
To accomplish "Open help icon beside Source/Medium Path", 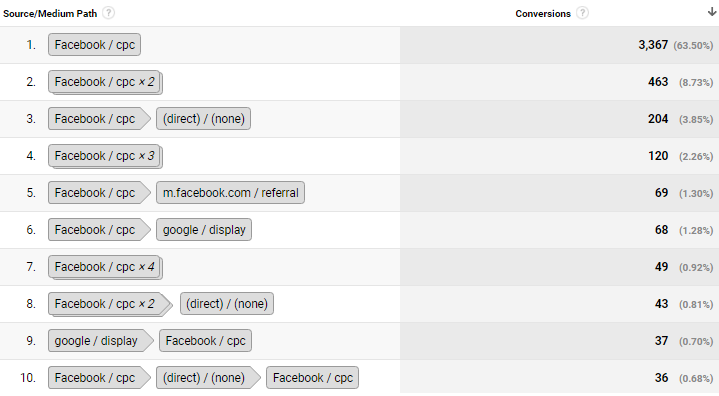I will [x=108, y=13].
